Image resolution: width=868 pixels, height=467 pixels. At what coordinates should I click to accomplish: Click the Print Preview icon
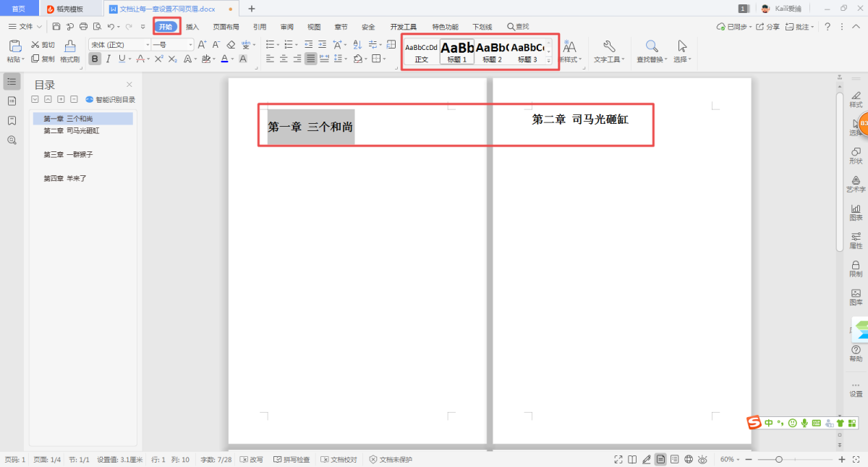coord(96,27)
